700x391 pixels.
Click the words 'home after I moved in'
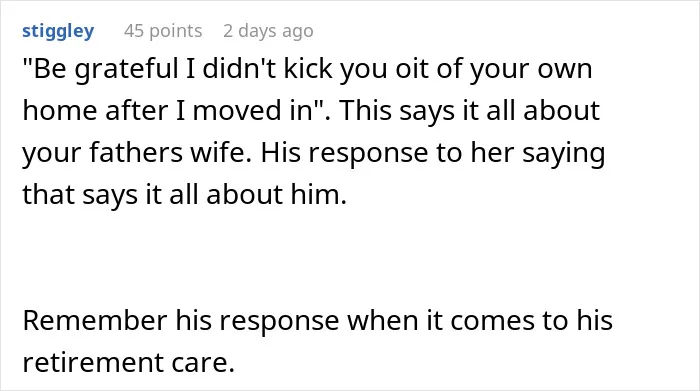167,111
